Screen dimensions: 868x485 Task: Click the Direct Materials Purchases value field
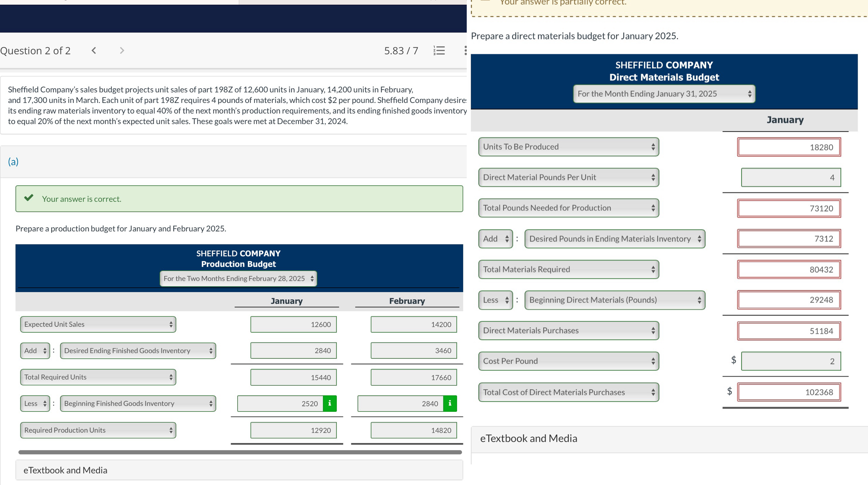(x=789, y=331)
